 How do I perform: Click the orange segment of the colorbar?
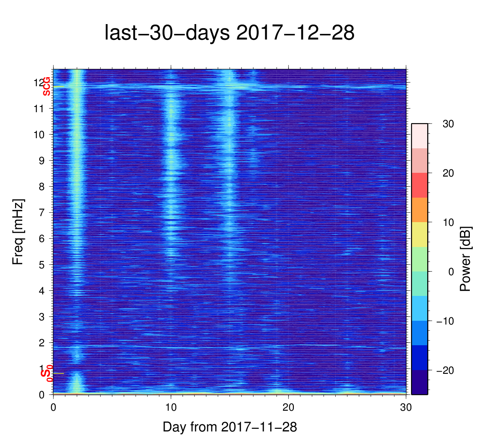[419, 210]
